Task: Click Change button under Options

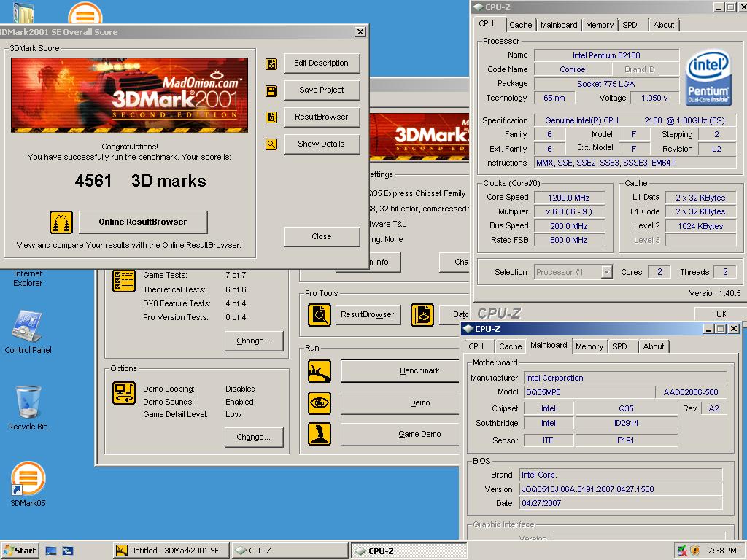Action: coord(253,437)
